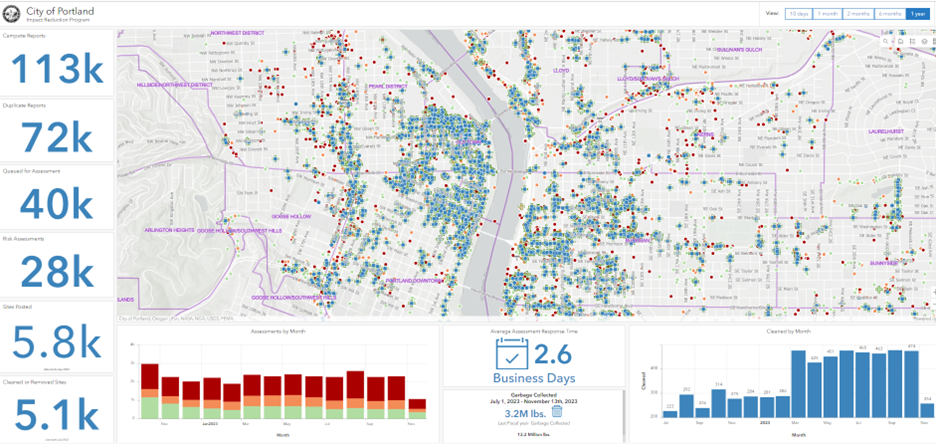Click the 2.6 Business Days value
This screenshot has width=936, height=444.
(553, 354)
